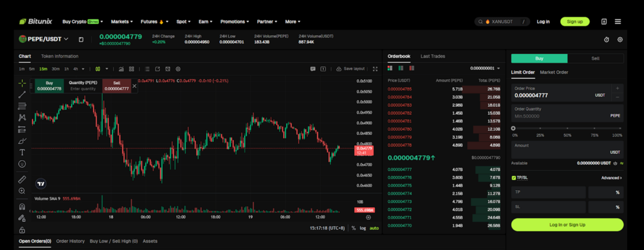Open the hamburger menu in top bar
Image resolution: width=644 pixels, height=250 pixels.
[618, 21]
